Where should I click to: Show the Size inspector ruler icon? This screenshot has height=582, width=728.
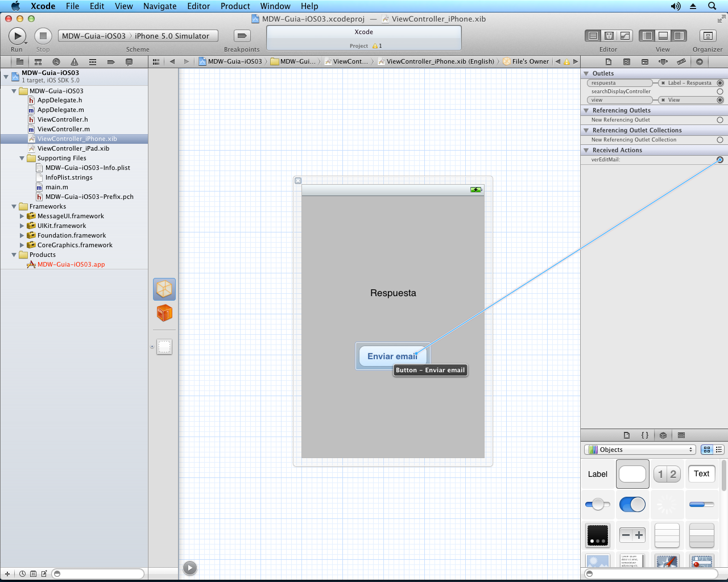point(681,61)
